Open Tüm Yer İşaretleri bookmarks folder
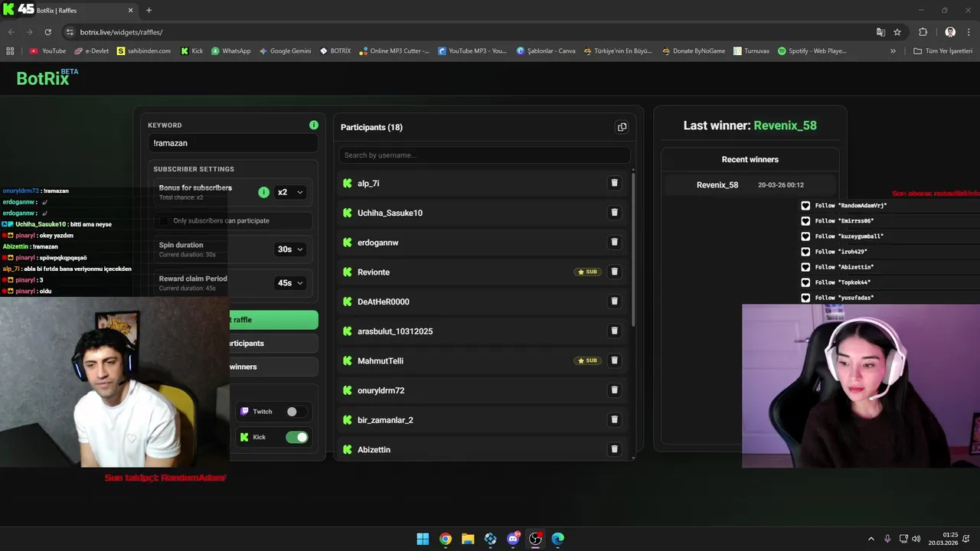Viewport: 980px width, 551px height. [x=943, y=51]
